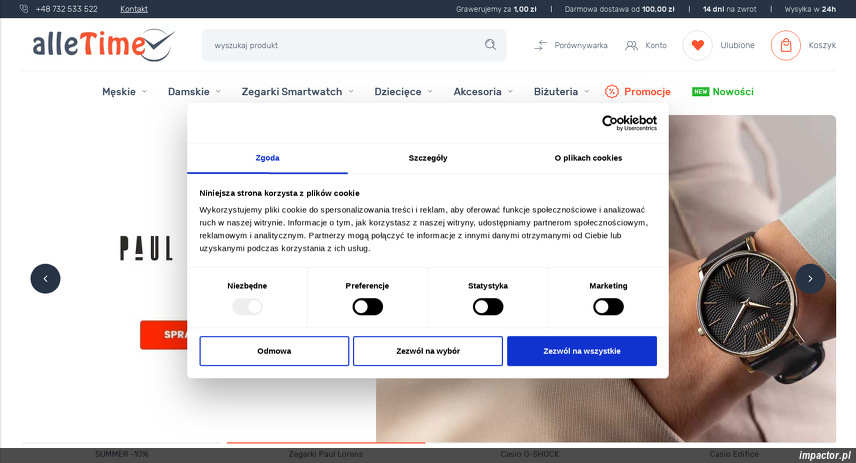
Task: Go to next slide arrow
Action: [x=810, y=278]
